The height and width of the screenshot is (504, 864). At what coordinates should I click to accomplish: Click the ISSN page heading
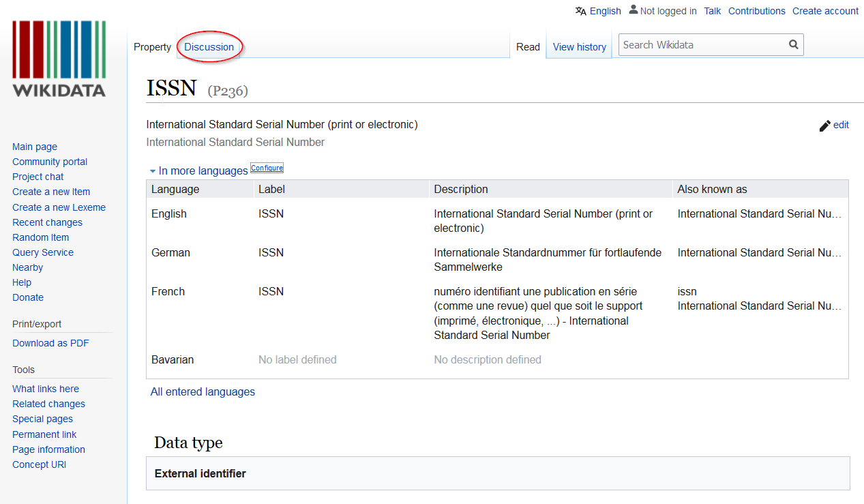pyautogui.click(x=171, y=88)
